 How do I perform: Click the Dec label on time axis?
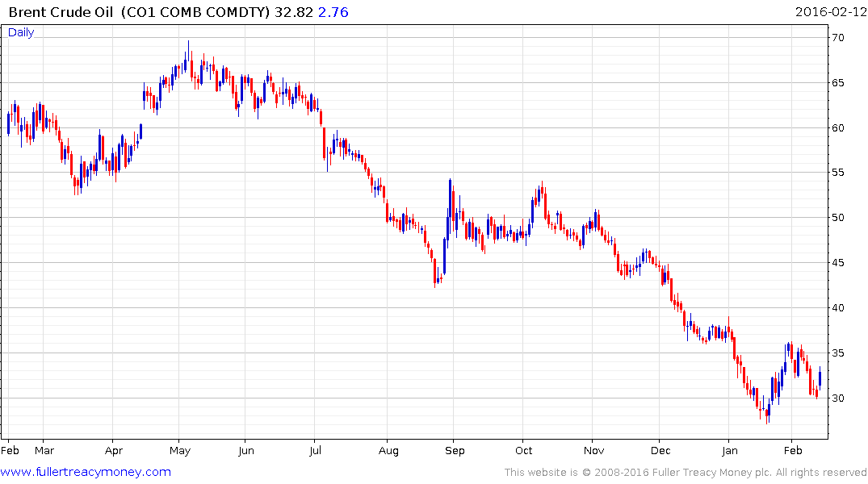pyautogui.click(x=660, y=450)
